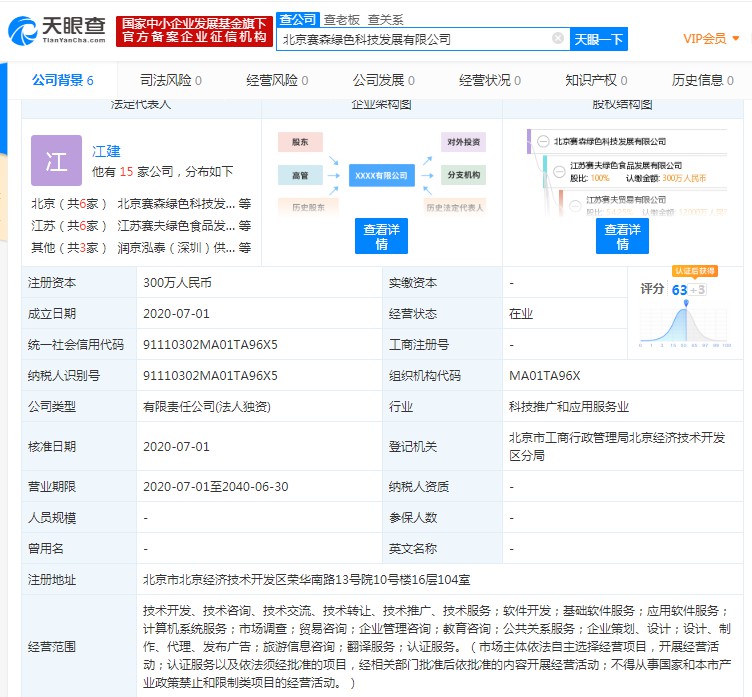
Task: Collapse the 北京赛森绿色科技发展有限公司 equity node
Action: pyautogui.click(x=543, y=142)
